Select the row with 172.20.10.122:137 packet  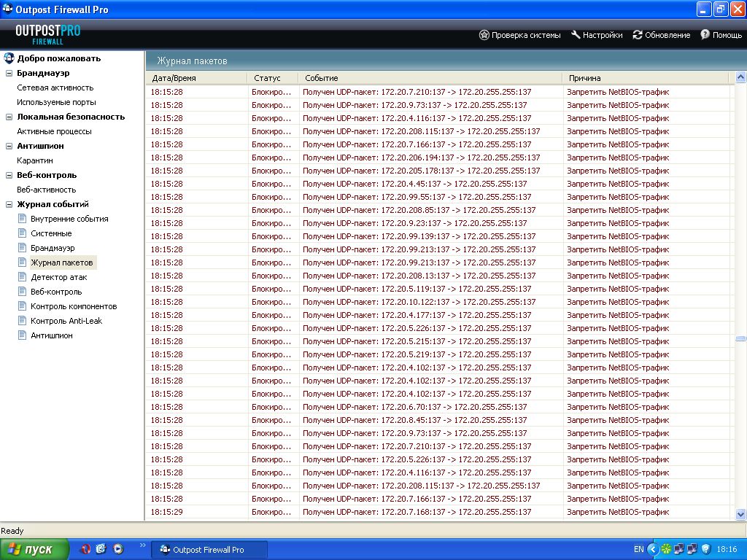click(438, 302)
